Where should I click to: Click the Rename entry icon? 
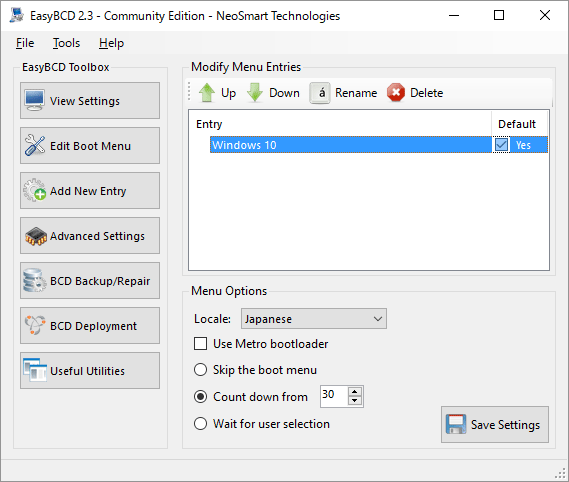pos(320,93)
